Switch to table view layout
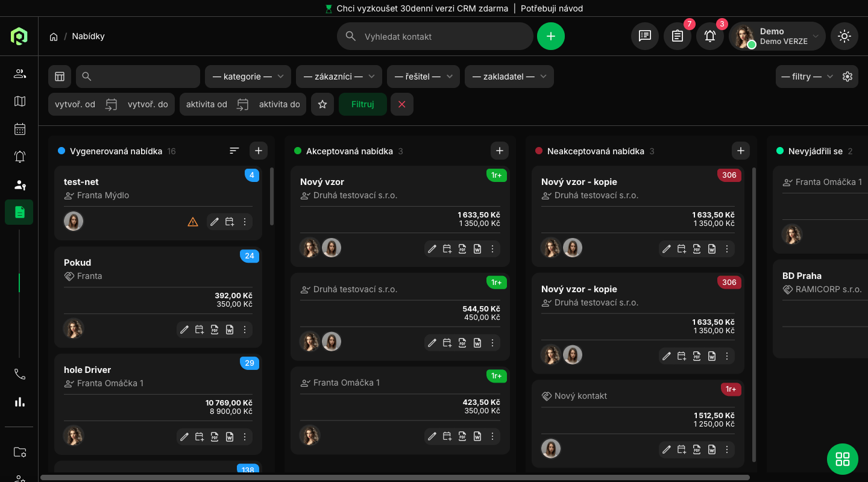The width and height of the screenshot is (868, 482). click(x=60, y=77)
